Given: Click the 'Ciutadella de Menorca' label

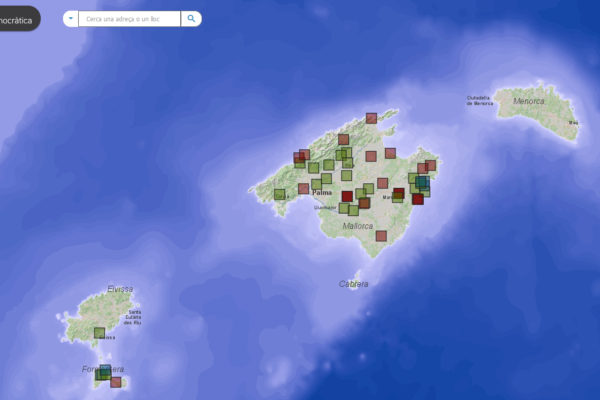Looking at the screenshot, I should 479,101.
